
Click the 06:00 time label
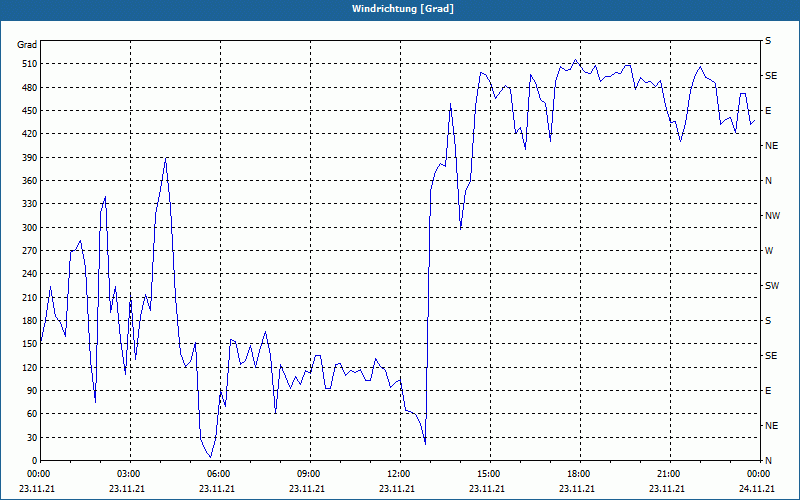[217, 474]
